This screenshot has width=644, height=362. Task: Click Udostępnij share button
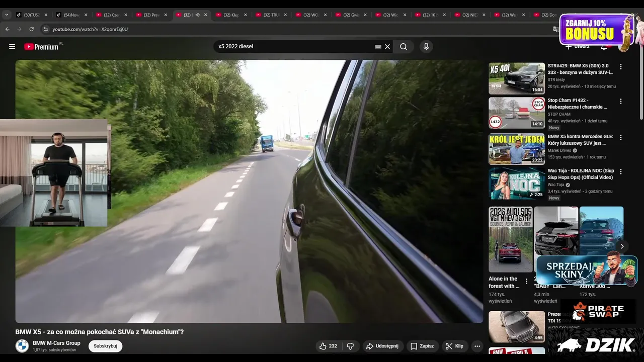click(382, 346)
